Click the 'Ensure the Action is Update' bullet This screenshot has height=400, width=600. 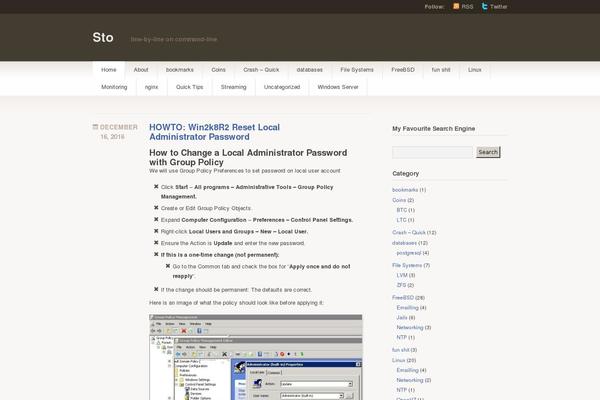pyautogui.click(x=233, y=243)
